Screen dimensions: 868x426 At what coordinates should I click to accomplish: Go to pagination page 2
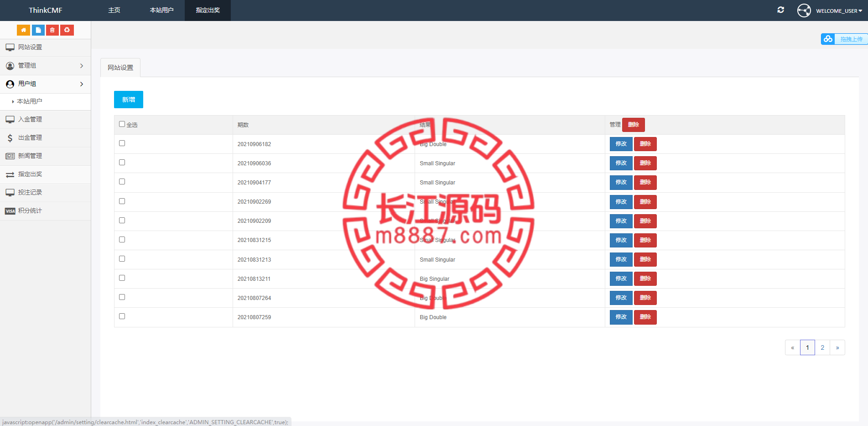tap(822, 347)
